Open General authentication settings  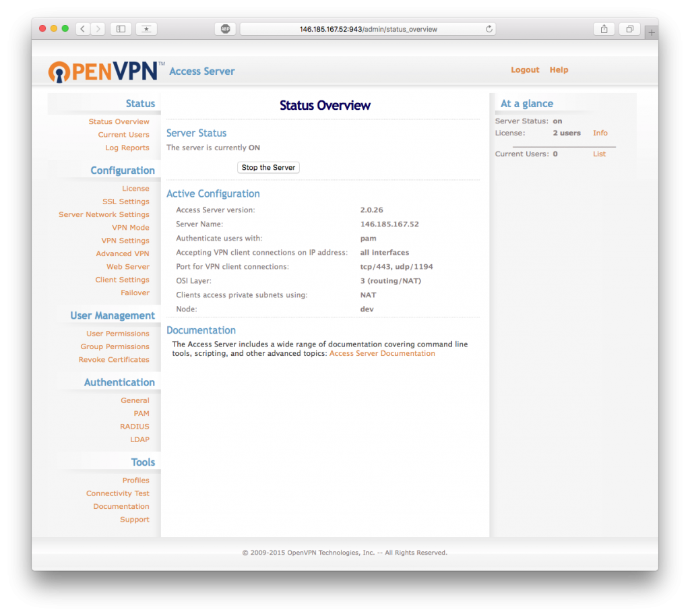(135, 400)
